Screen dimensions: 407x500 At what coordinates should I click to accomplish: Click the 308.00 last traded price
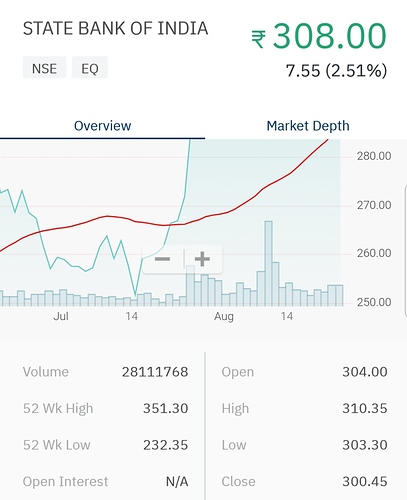pos(330,35)
